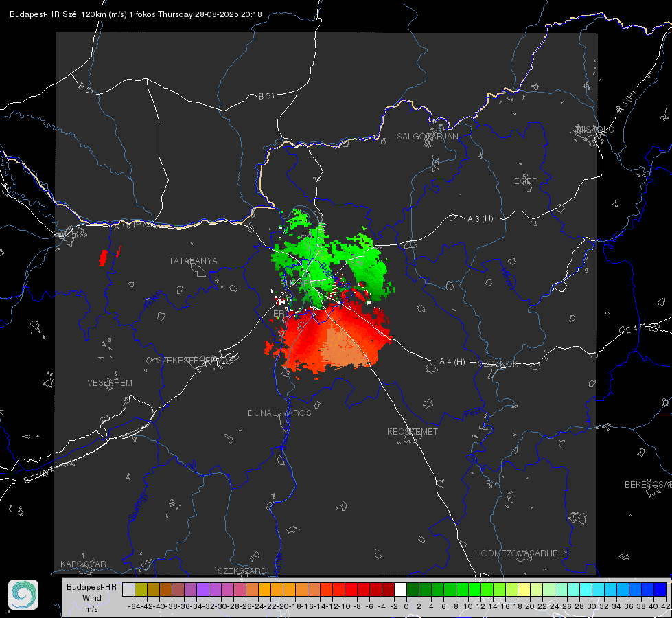Click the swirl logo icon beside the legend
672x618 pixels.
[23, 595]
